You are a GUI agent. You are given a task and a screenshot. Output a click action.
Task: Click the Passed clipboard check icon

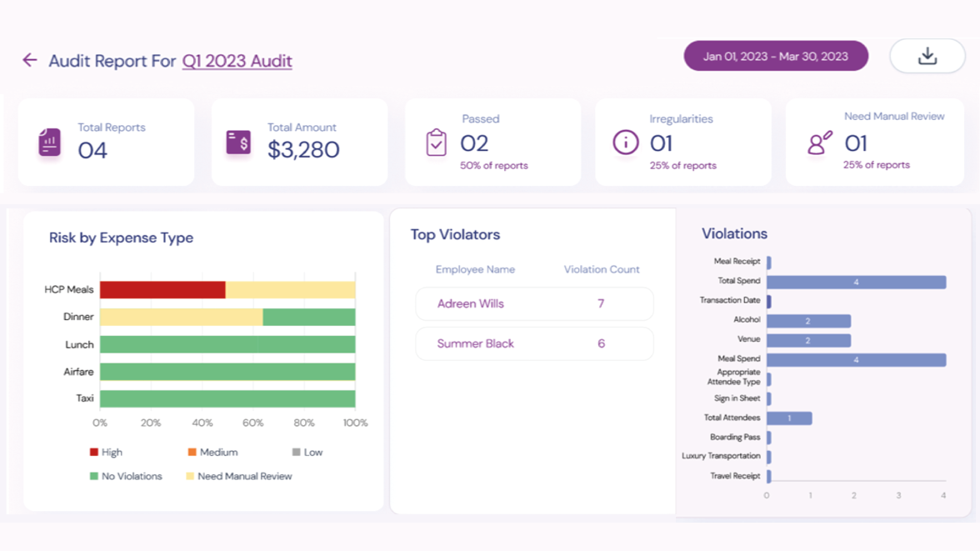click(436, 143)
